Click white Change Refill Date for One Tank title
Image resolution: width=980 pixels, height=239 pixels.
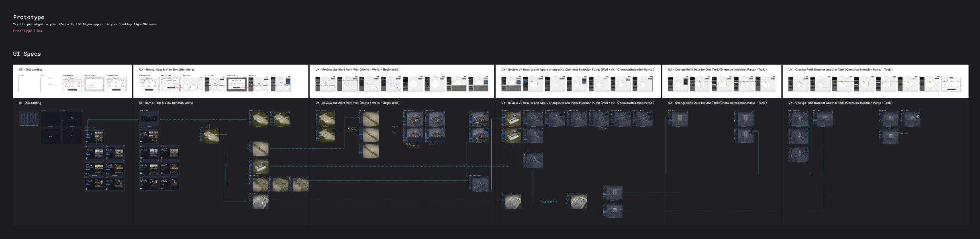717,69
